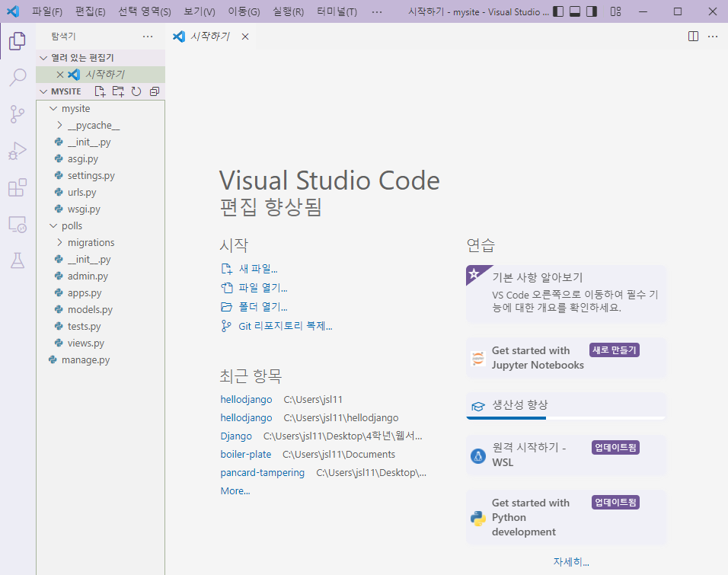This screenshot has width=728, height=575.
Task: Toggle bottom panel visibility
Action: click(x=575, y=11)
